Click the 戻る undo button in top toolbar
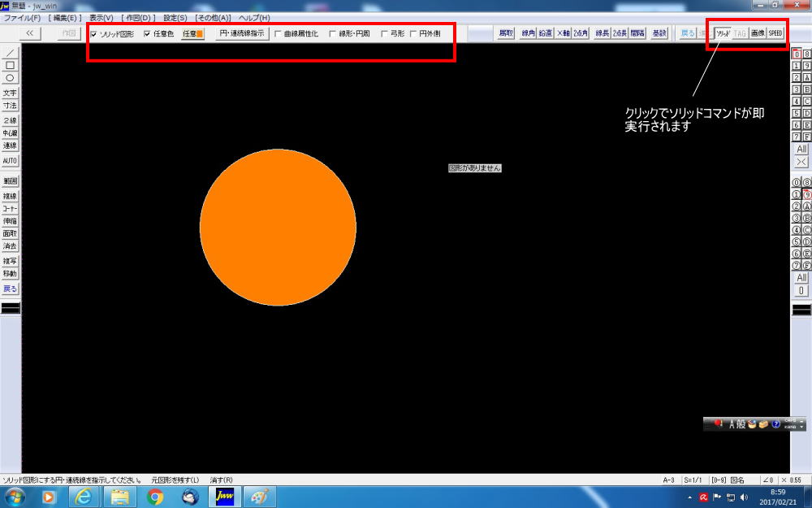Screen dimensions: 812x508 click(x=688, y=33)
